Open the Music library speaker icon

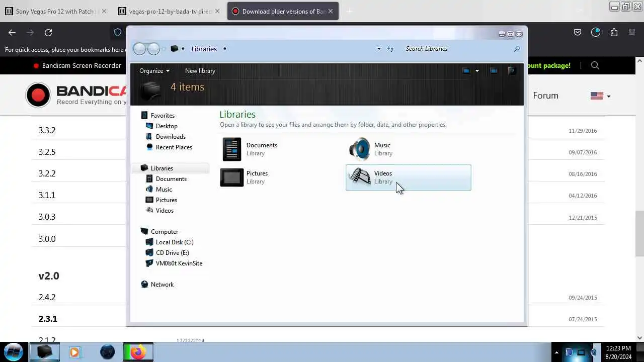click(x=360, y=149)
